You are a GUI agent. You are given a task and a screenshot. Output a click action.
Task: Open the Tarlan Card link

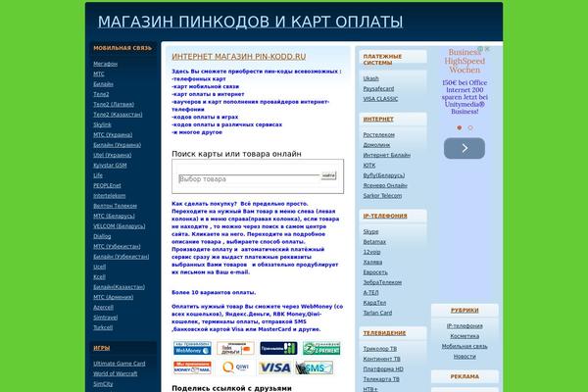click(x=377, y=313)
